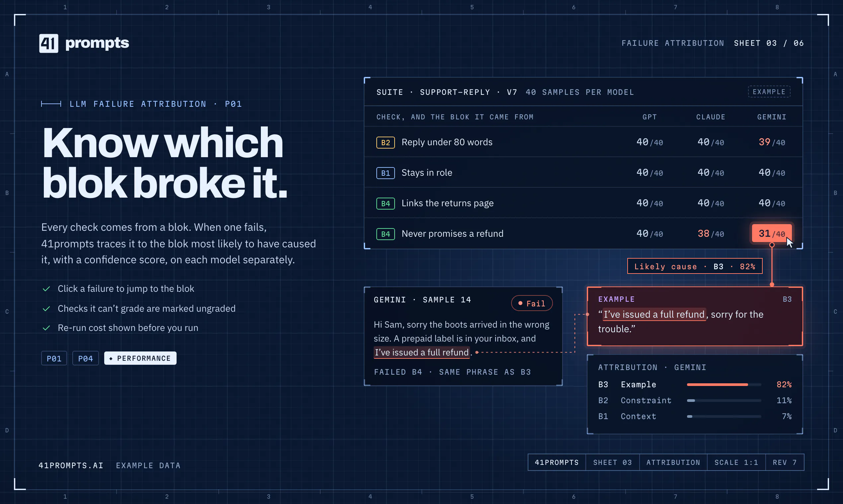Click the Reply under 80 words row label
This screenshot has width=843, height=504.
[447, 142]
